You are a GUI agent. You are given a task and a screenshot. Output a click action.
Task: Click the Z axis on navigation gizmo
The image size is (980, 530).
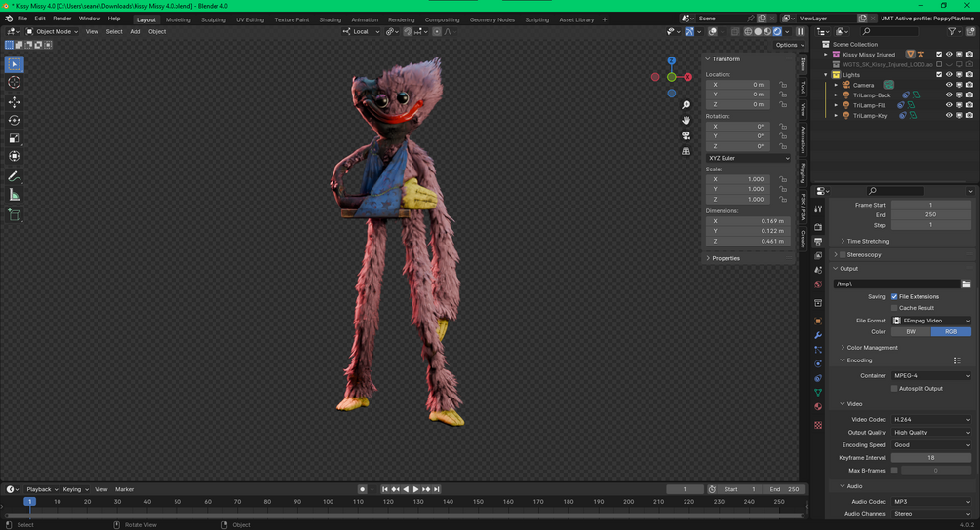(671, 60)
